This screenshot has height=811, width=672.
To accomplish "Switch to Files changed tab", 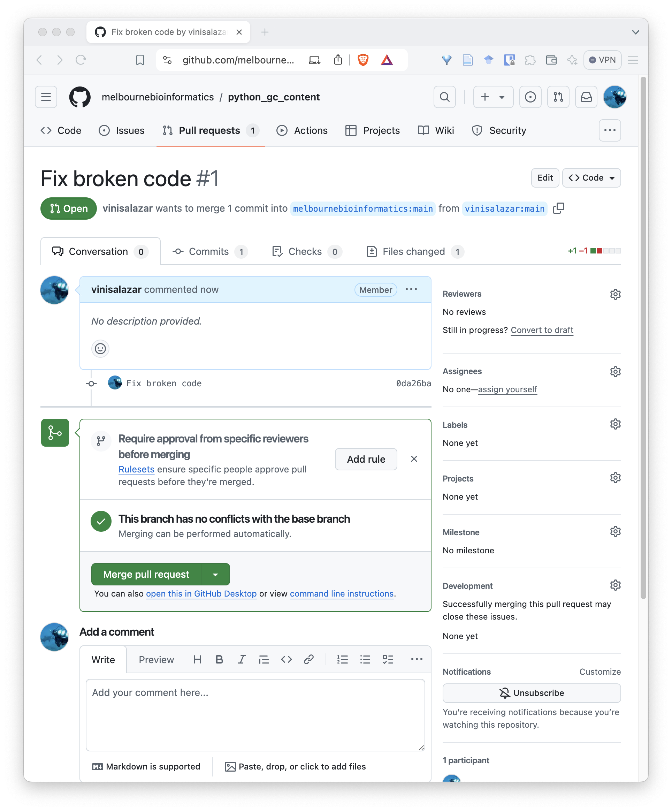I will pos(414,251).
